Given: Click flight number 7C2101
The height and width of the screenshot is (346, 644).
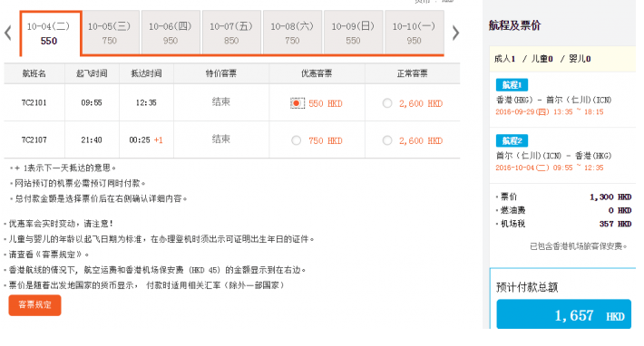Looking at the screenshot, I should pyautogui.click(x=34, y=102).
